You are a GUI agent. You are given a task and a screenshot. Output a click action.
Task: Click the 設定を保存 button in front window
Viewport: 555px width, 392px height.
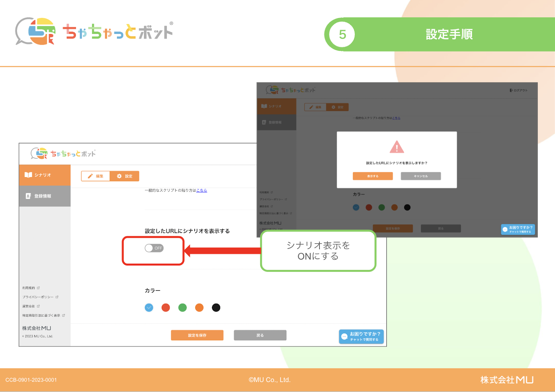197,335
